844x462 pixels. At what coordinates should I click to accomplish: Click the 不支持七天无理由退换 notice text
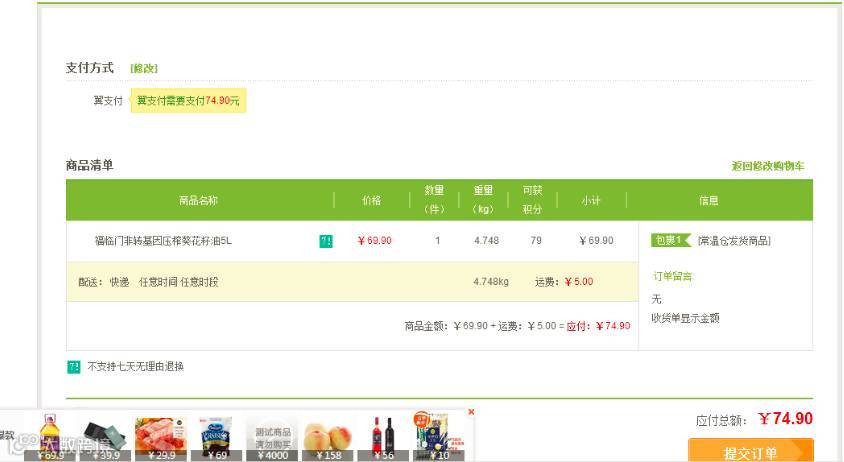[x=136, y=367]
